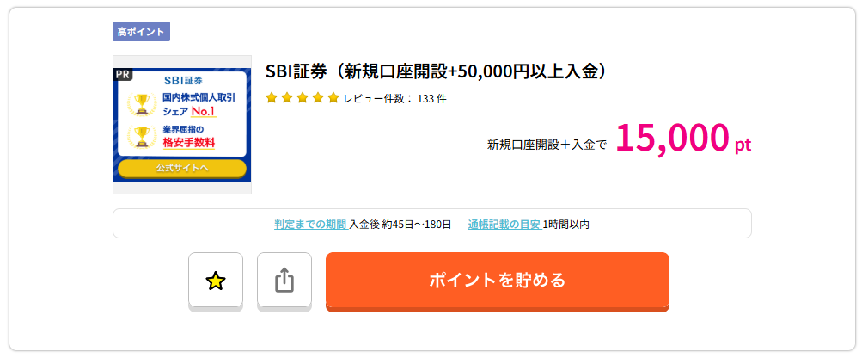Click the SBI証券 offer title heading

pyautogui.click(x=438, y=71)
